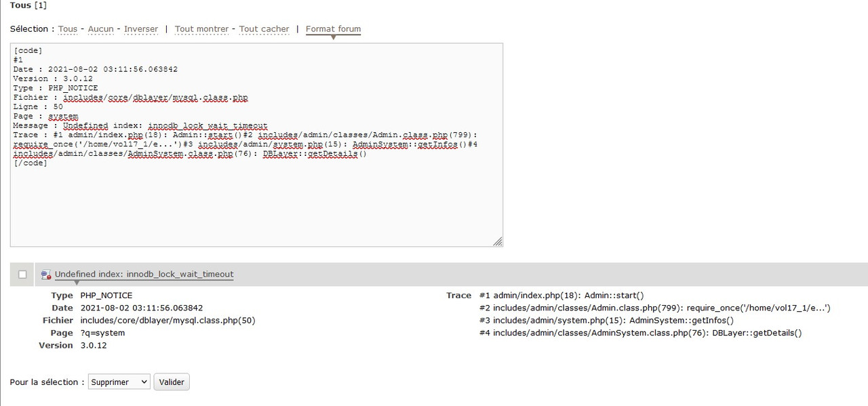Toggle the Format forum view
Image resolution: width=868 pixels, height=406 pixels.
334,29
